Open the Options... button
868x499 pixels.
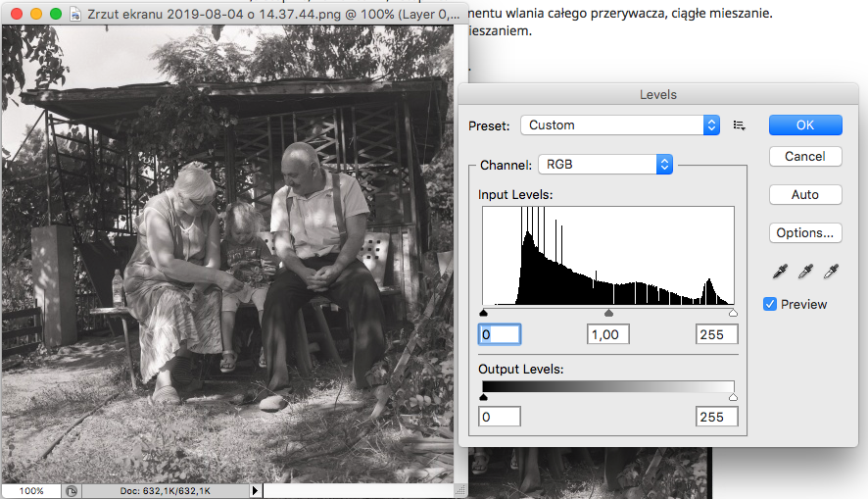pyautogui.click(x=804, y=233)
